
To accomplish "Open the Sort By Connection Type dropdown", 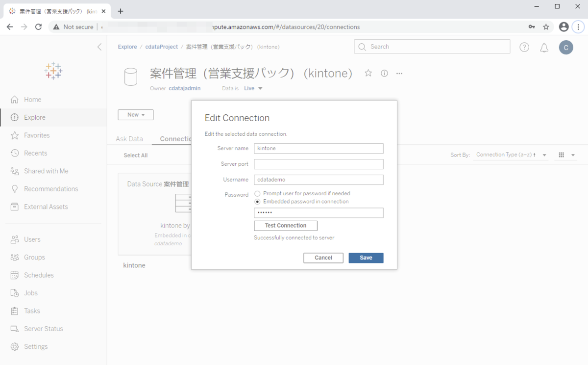I will click(x=511, y=155).
